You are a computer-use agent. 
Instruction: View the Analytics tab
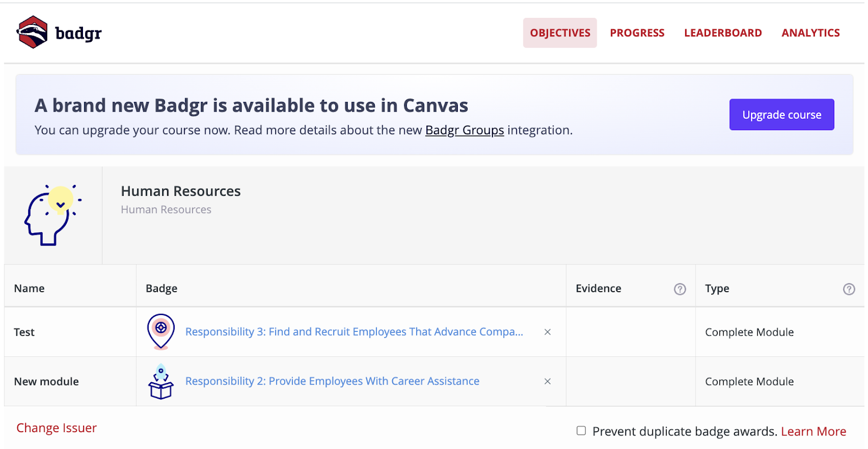pyautogui.click(x=810, y=33)
